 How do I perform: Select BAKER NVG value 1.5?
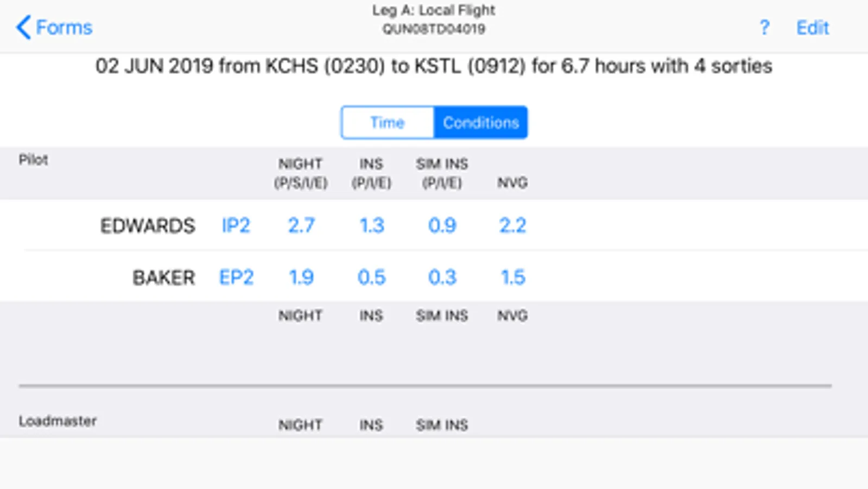coord(512,278)
